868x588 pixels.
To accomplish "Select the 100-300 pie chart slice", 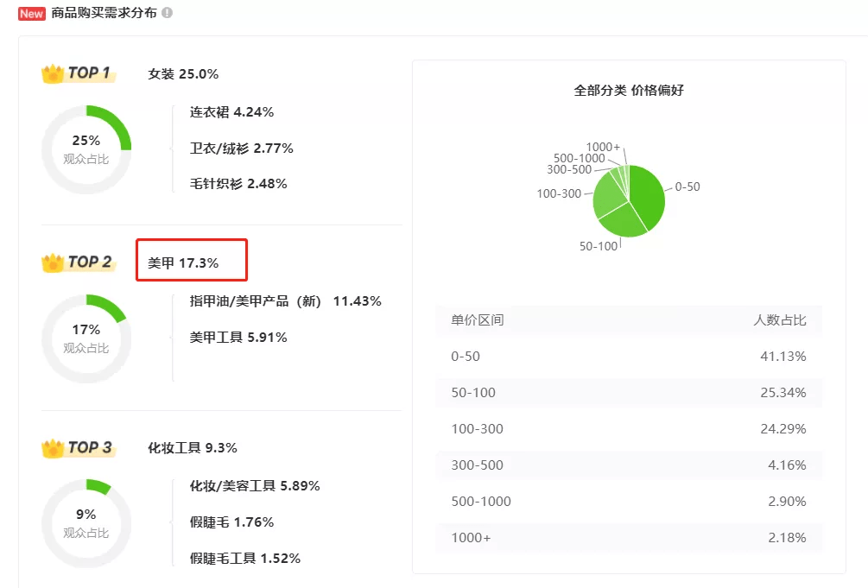I will point(608,195).
